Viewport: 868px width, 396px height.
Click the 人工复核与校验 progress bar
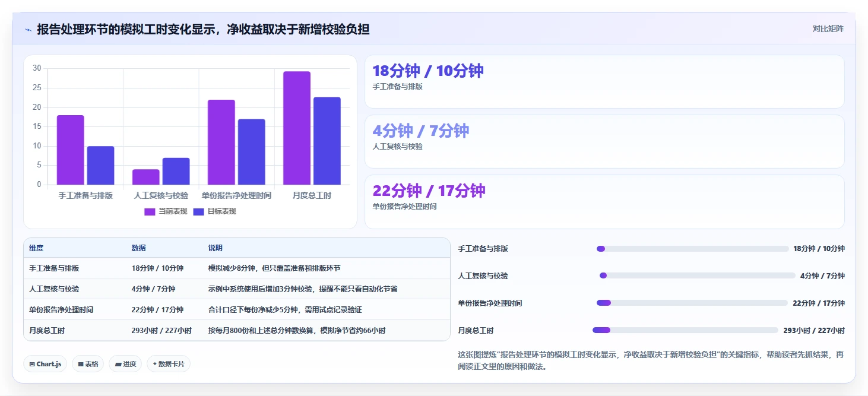point(698,275)
